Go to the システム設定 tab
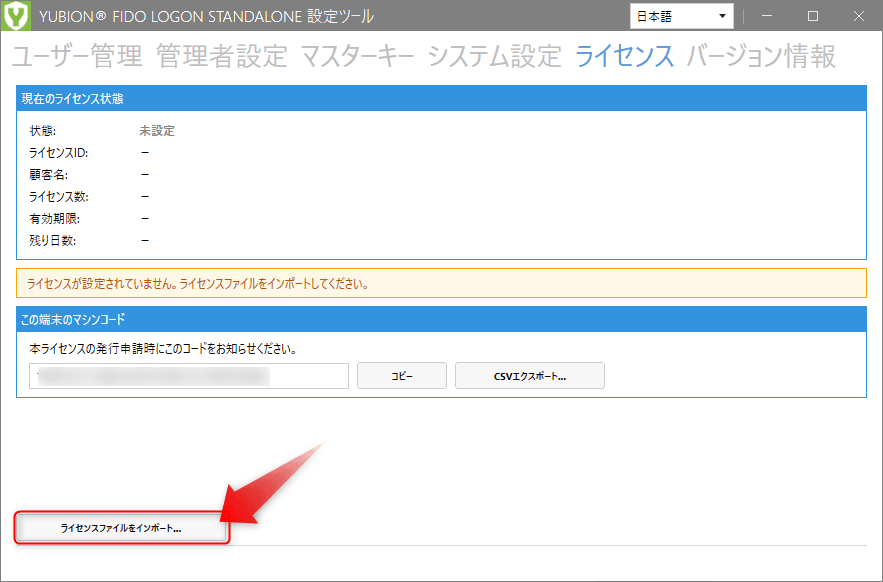The height and width of the screenshot is (582, 883). click(x=494, y=57)
